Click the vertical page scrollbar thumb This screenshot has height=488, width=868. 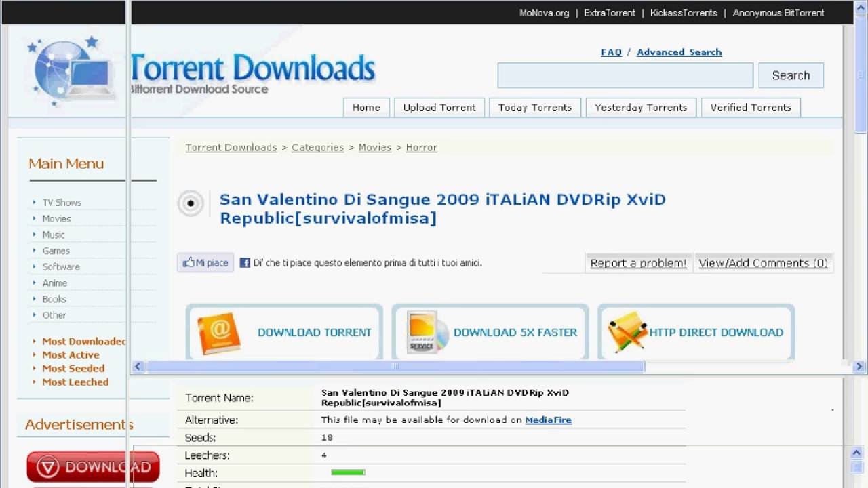click(861, 73)
